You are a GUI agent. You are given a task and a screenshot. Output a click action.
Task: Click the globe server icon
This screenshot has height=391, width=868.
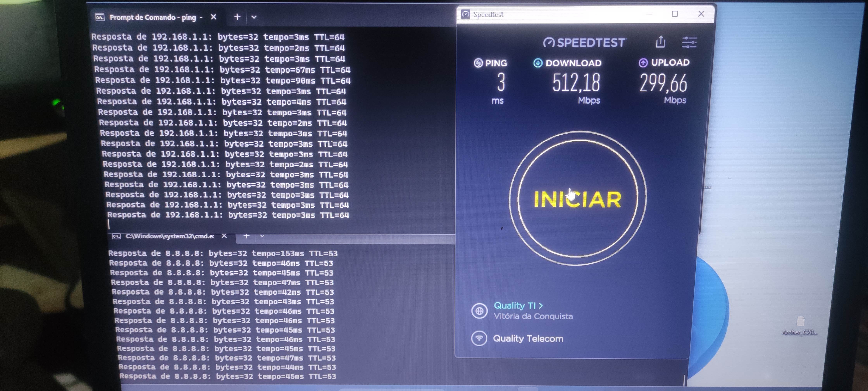point(479,311)
